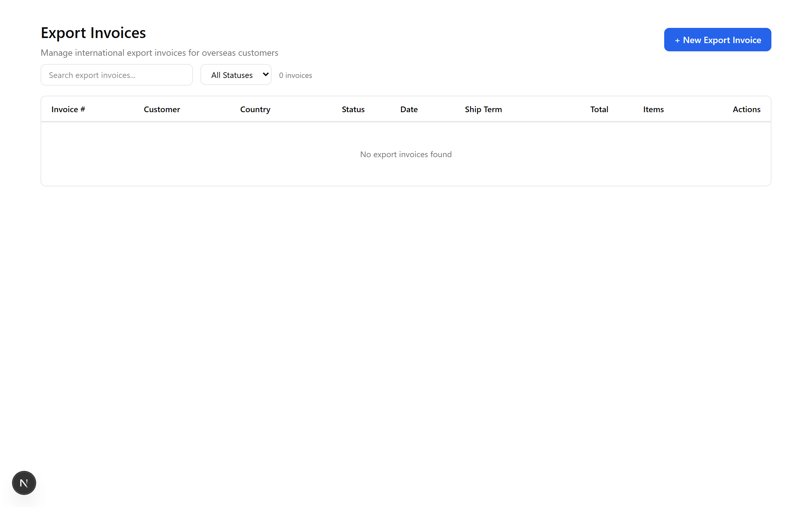Click the Status column header
This screenshot has width=812, height=507.
[x=353, y=109]
